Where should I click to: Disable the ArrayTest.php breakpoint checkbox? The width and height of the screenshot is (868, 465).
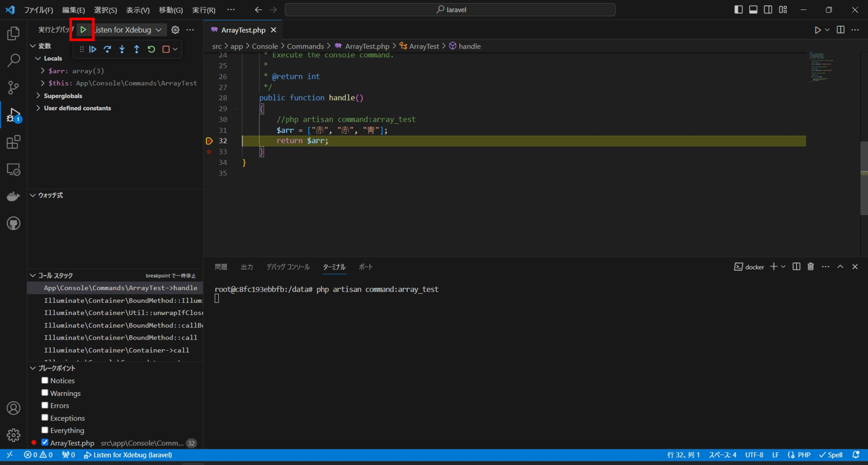click(44, 442)
